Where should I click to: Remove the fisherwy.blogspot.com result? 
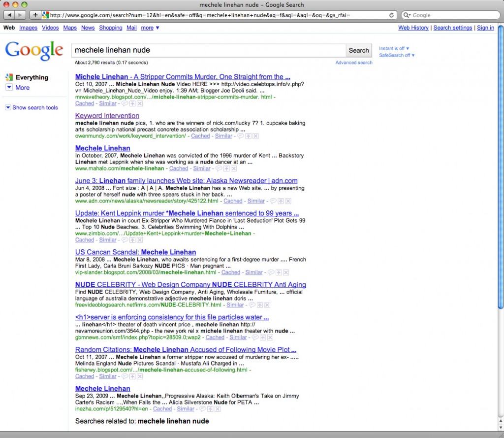[x=140, y=376]
